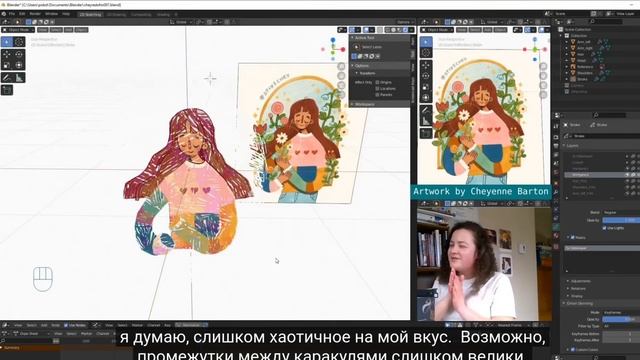Select the Transform tool in right reference viewport

click(426, 98)
